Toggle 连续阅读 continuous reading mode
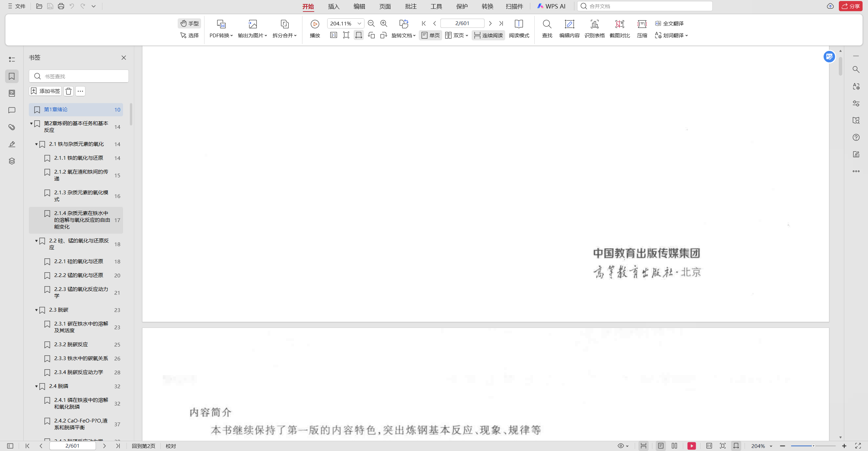868x451 pixels. [488, 35]
